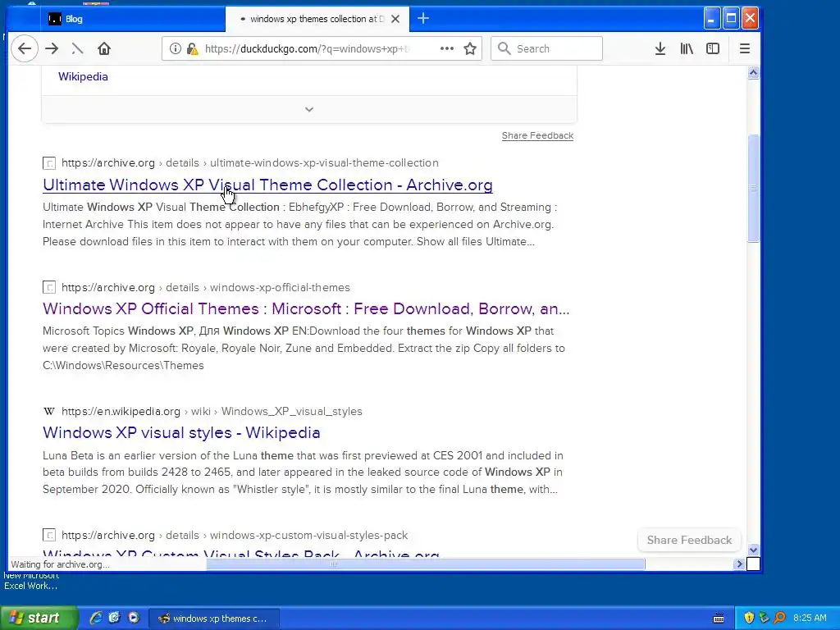Click archive.org windows-xp-official-themes URL breadcrumb
The image size is (840, 630).
205,288
